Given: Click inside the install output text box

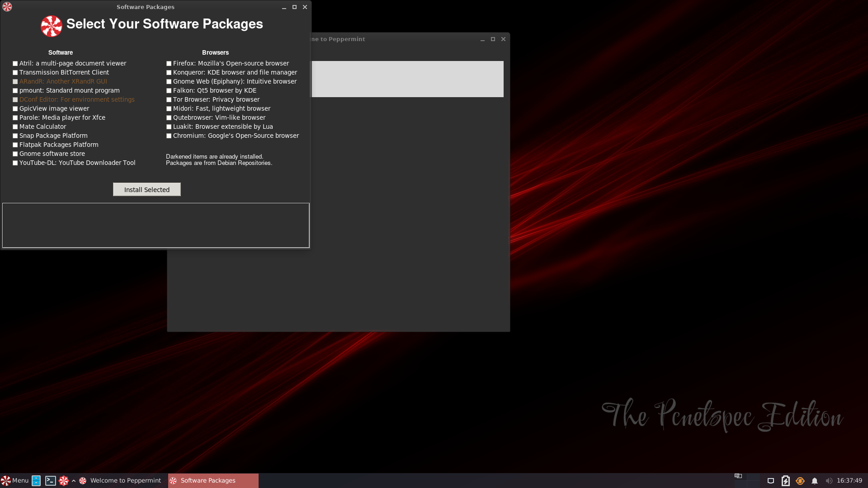Looking at the screenshot, I should tap(156, 225).
